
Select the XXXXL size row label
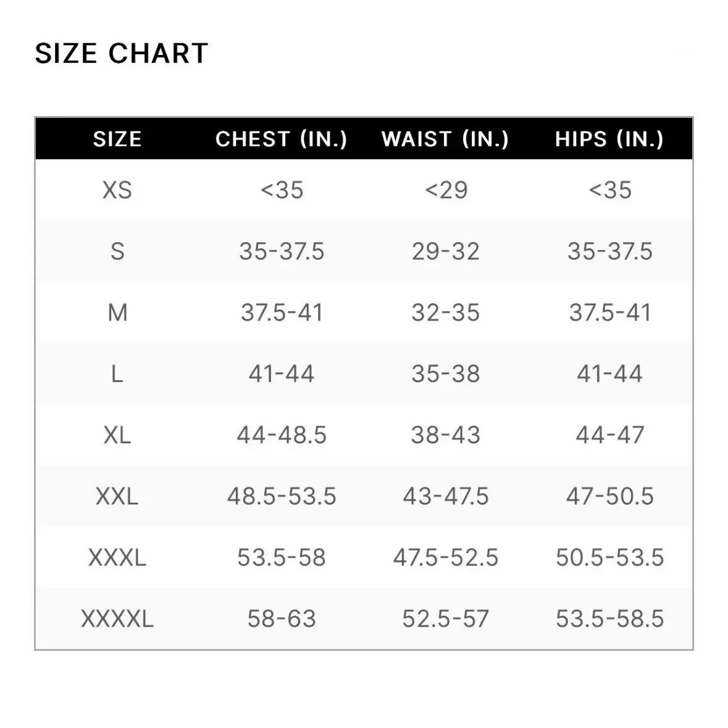pyautogui.click(x=117, y=618)
